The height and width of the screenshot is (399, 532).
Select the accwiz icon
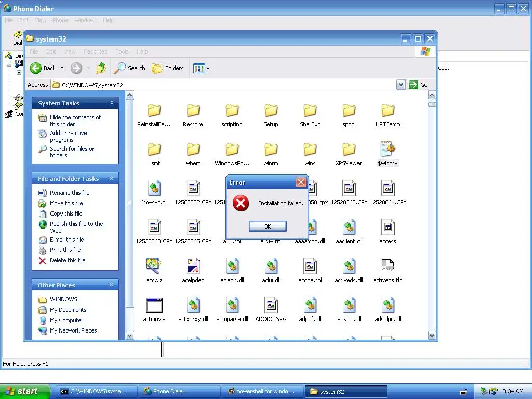point(154,266)
